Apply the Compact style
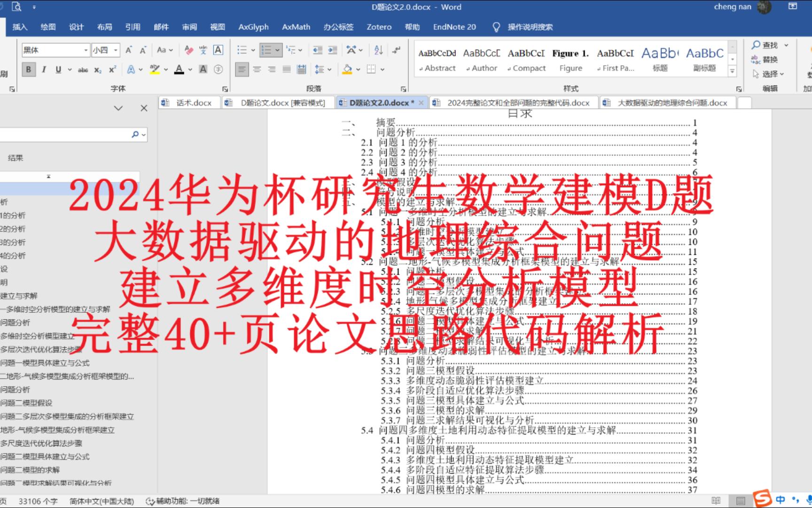This screenshot has width=812, height=508. [526, 60]
